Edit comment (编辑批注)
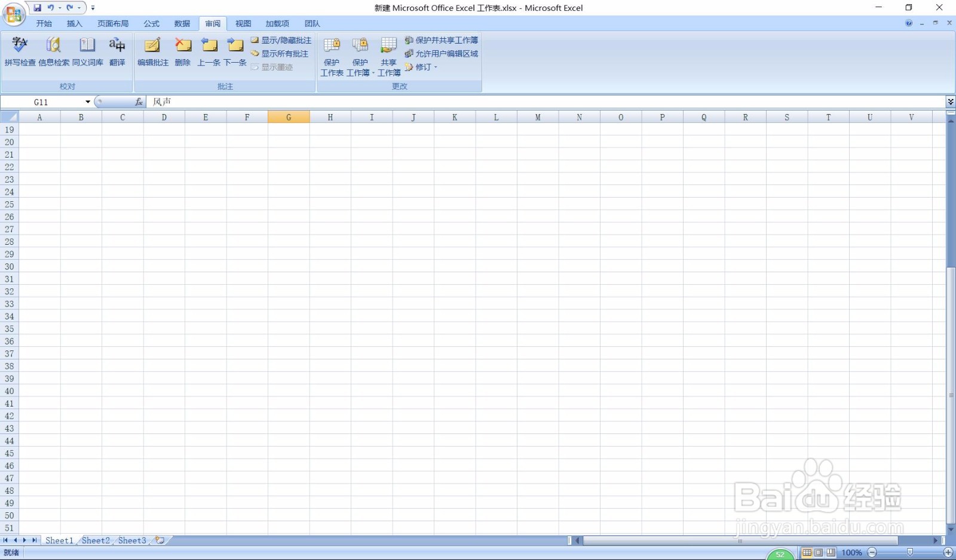The height and width of the screenshot is (560, 956). (153, 52)
